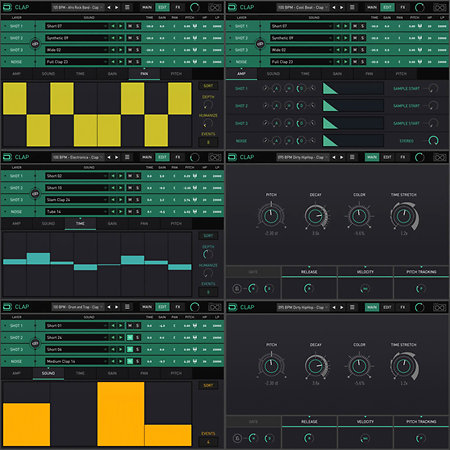Mute Shot 1 in Afro Rock Band window
The image size is (450, 450).
coord(130,26)
